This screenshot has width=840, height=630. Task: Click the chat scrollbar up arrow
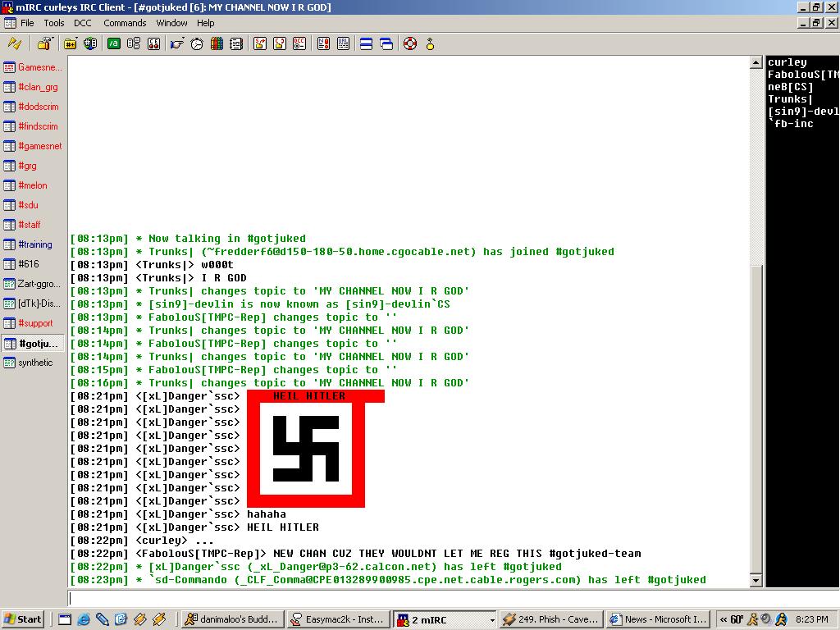(756, 63)
